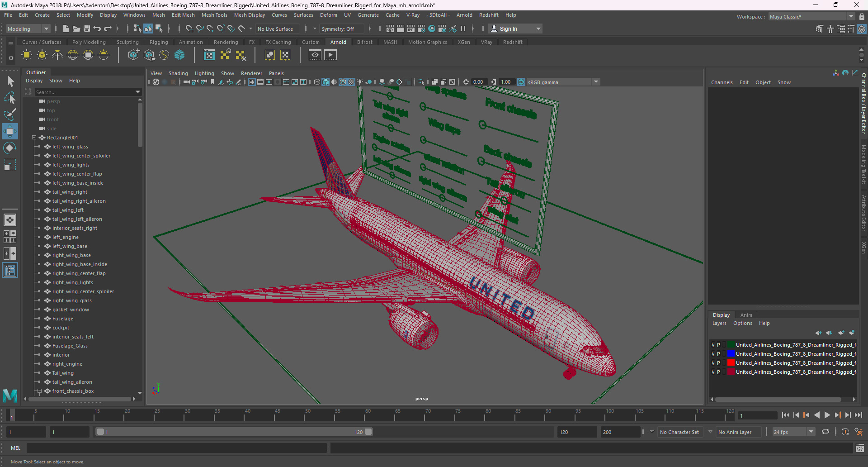The image size is (868, 467).
Task: Open the Workspace Maya Classic dropdown
Action: pos(811,16)
